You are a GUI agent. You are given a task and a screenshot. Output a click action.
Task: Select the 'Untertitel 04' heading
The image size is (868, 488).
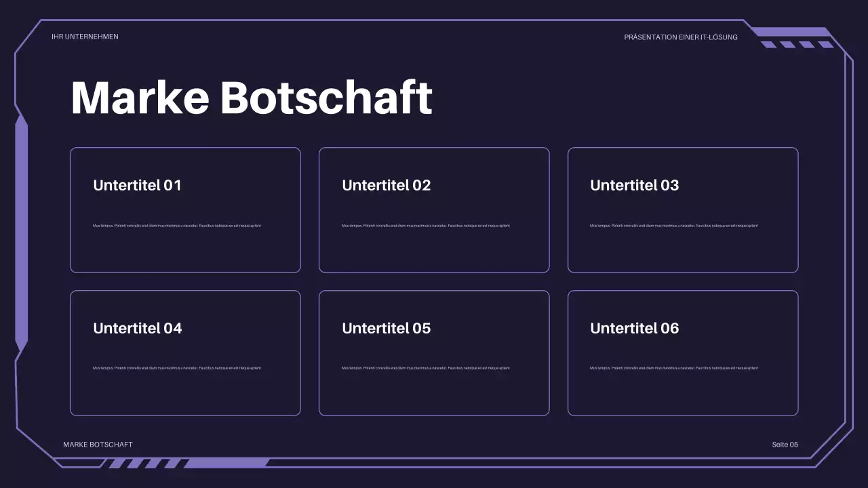click(137, 328)
